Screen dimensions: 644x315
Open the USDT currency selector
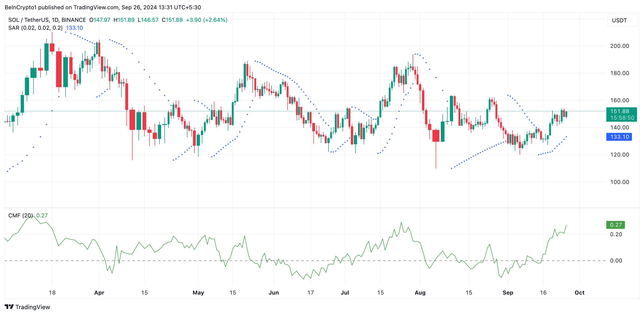622,20
